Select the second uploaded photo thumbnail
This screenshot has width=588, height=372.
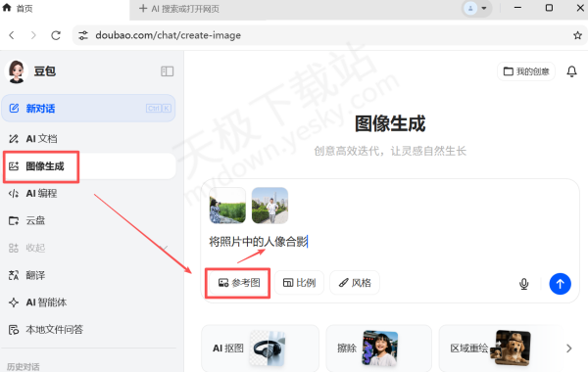coord(269,206)
